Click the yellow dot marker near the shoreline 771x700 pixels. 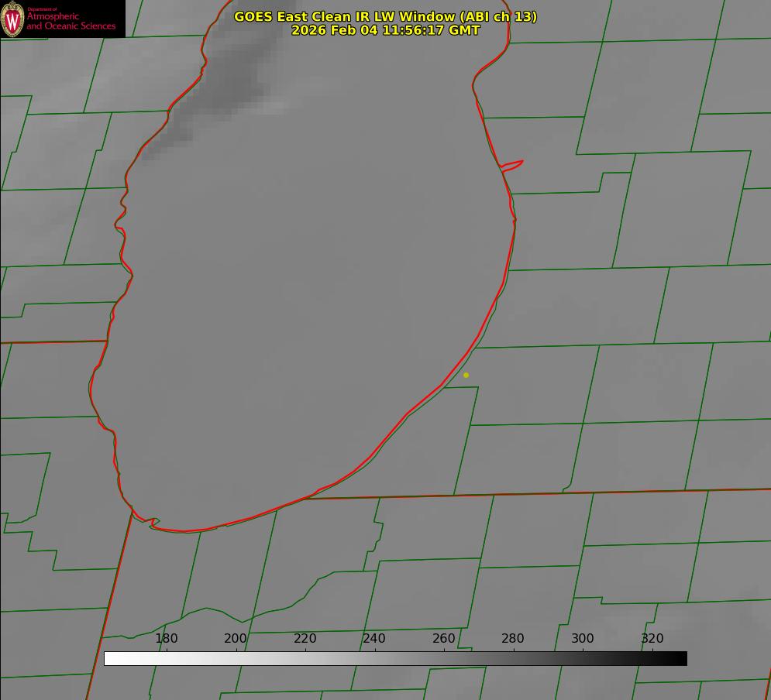pos(466,375)
